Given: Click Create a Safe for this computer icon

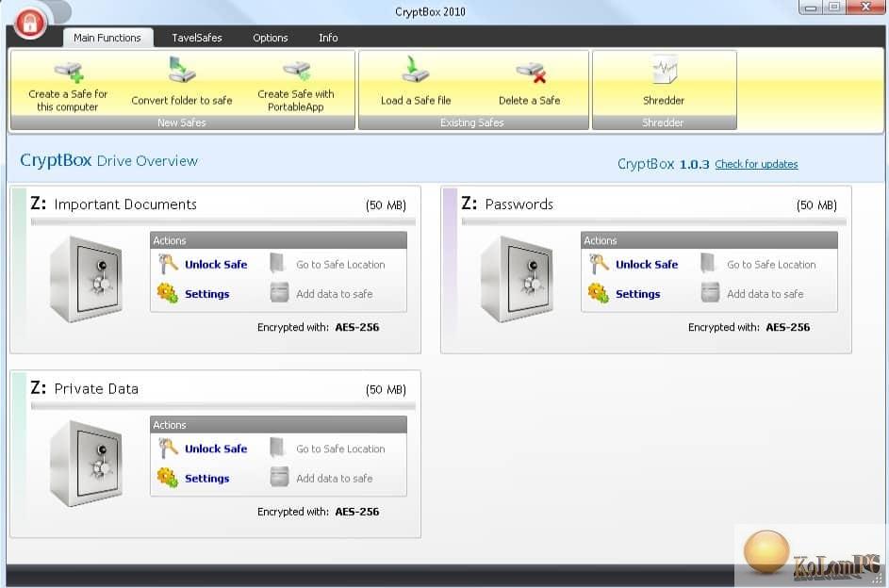Looking at the screenshot, I should tap(69, 72).
